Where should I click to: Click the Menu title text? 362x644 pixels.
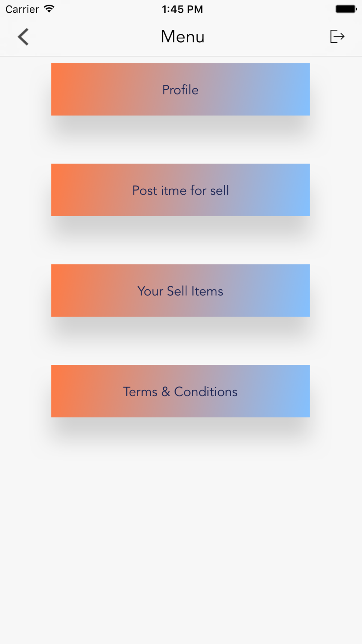point(182,37)
